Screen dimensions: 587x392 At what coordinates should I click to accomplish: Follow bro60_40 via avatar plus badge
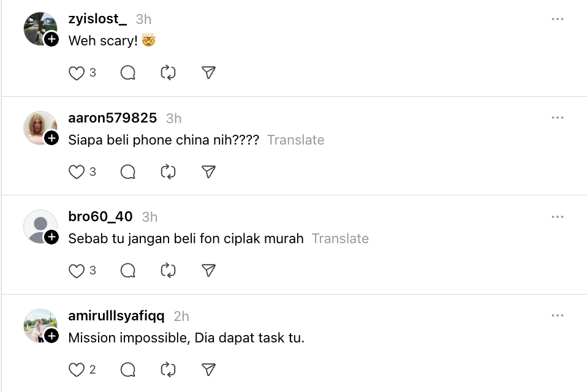coord(52,237)
